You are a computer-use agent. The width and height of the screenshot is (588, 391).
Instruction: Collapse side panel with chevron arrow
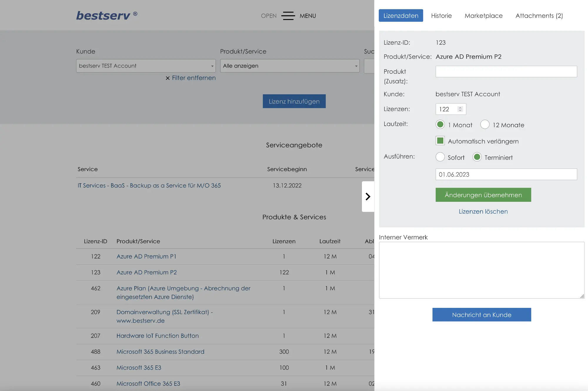(368, 196)
